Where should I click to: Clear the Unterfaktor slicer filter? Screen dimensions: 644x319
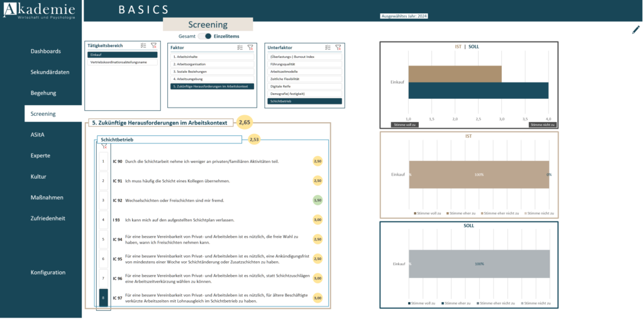pyautogui.click(x=338, y=47)
